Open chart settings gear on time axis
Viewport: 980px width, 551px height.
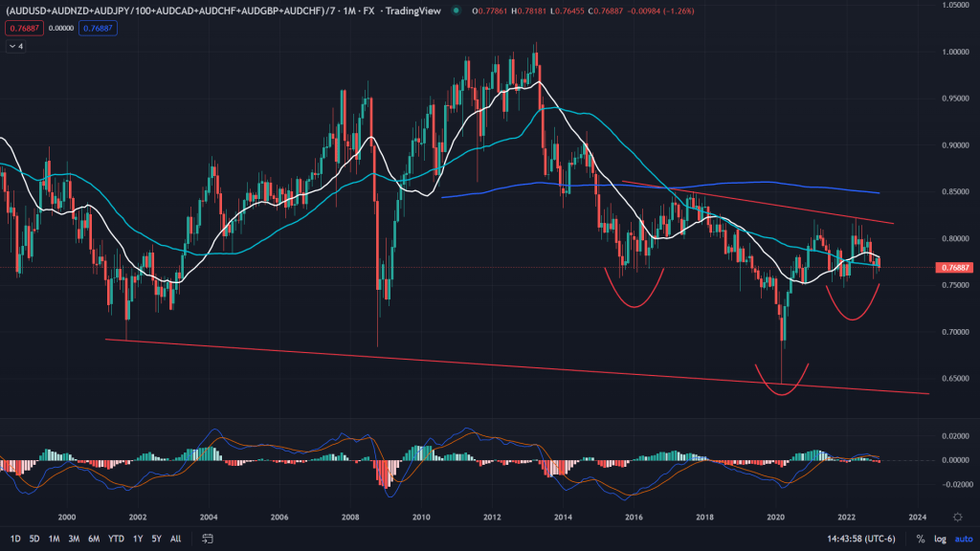point(957,515)
